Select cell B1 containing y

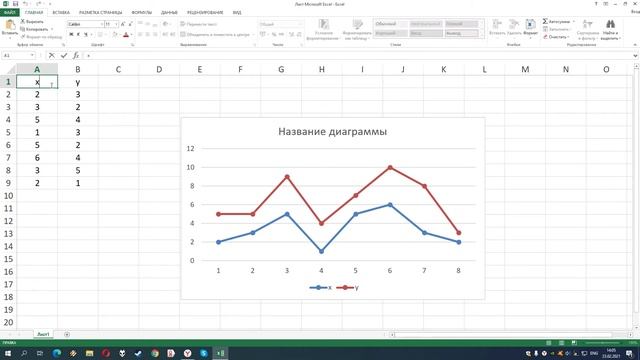tap(78, 82)
